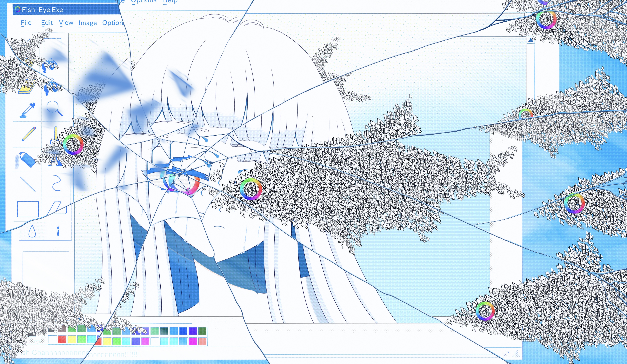Choose the dark forest green end swatch
Image resolution: width=627 pixels, height=364 pixels.
tap(203, 331)
